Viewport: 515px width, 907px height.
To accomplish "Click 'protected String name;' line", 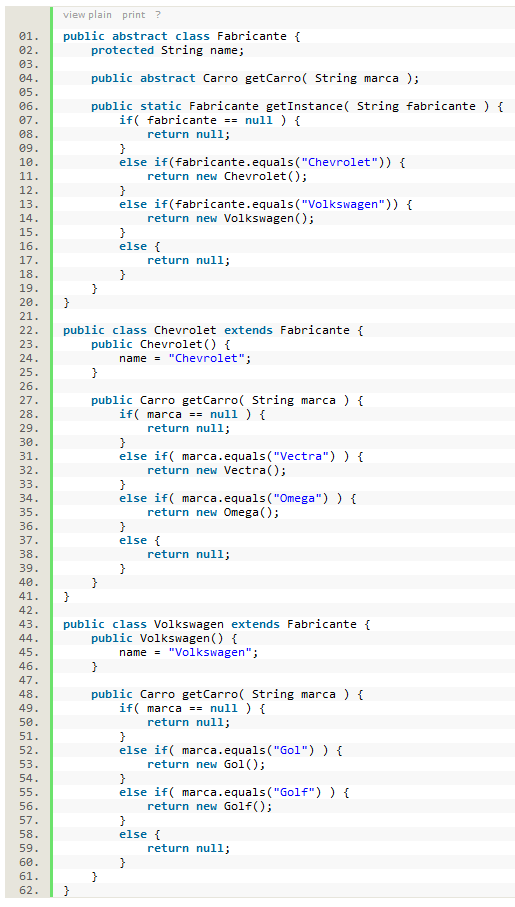I will [x=168, y=50].
